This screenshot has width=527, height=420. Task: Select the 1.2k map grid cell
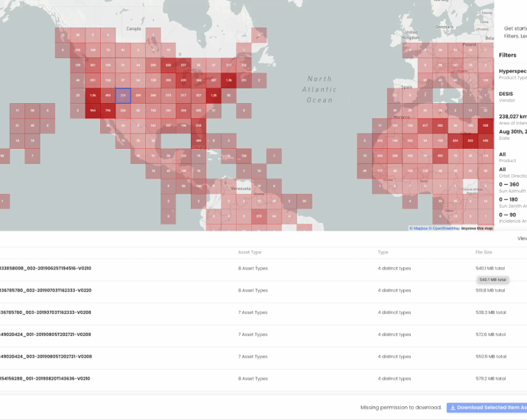click(214, 95)
